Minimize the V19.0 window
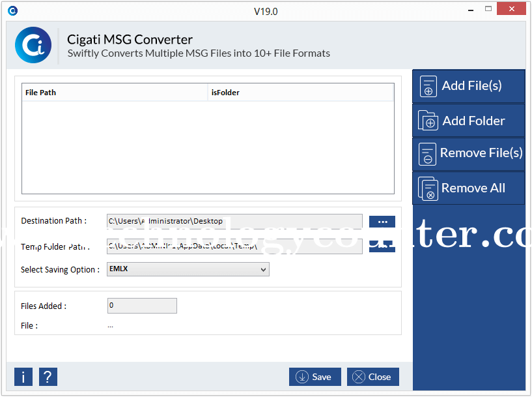 pyautogui.click(x=471, y=10)
